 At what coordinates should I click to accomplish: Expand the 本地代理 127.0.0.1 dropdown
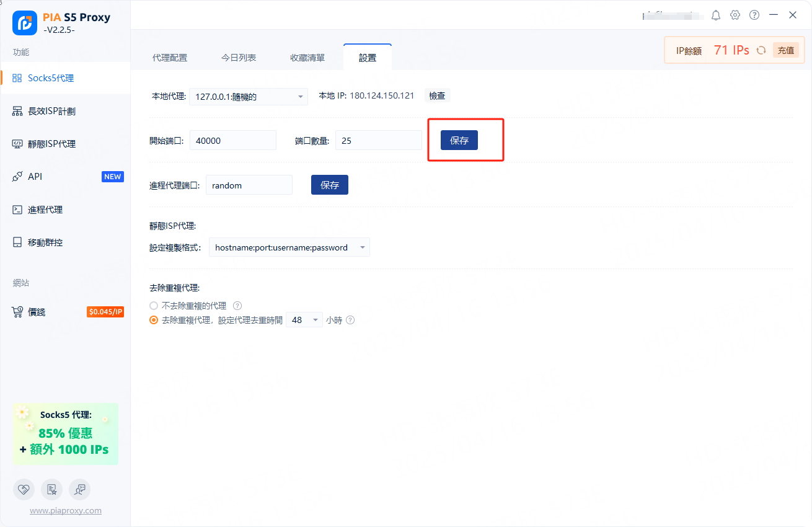[x=248, y=97]
